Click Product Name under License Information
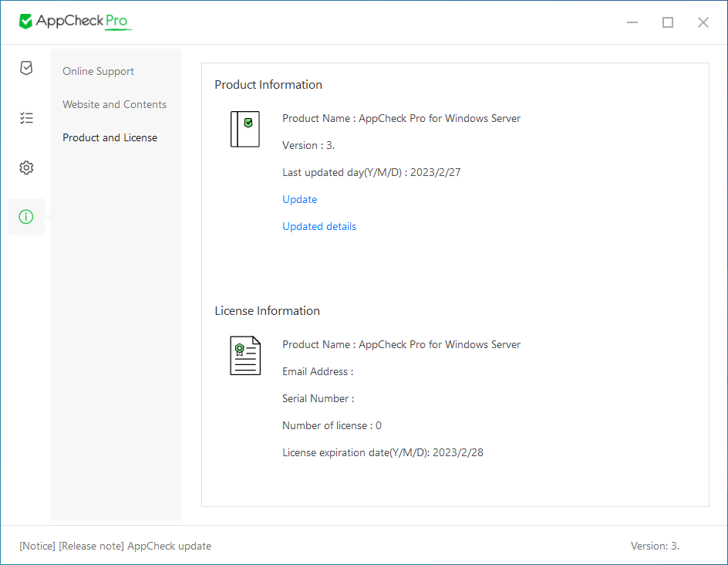The width and height of the screenshot is (728, 565). (402, 345)
